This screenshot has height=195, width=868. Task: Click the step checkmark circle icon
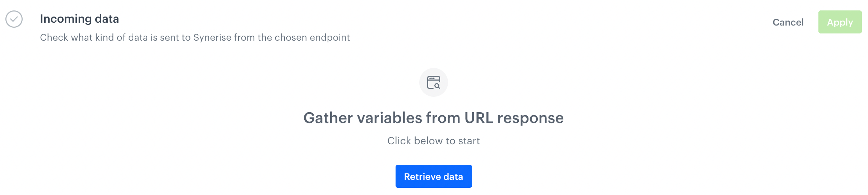pyautogui.click(x=14, y=19)
